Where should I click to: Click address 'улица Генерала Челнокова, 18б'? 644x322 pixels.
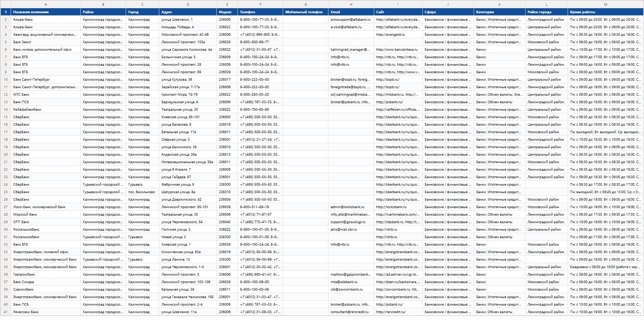tap(188, 297)
